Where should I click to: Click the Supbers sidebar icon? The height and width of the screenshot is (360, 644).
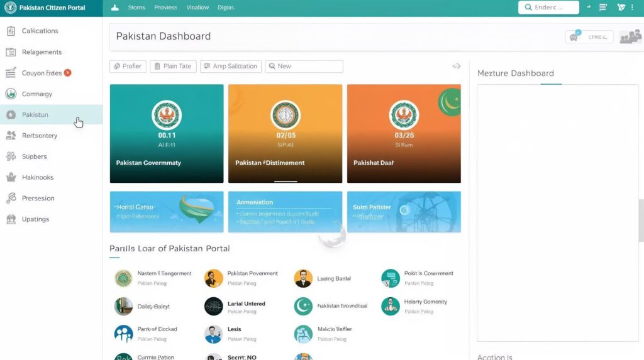click(x=11, y=156)
